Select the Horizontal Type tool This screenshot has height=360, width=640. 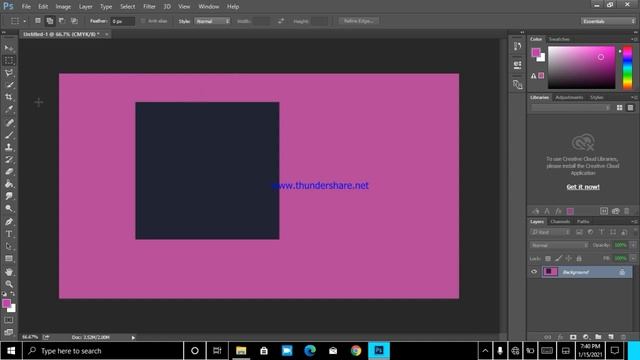point(9,234)
